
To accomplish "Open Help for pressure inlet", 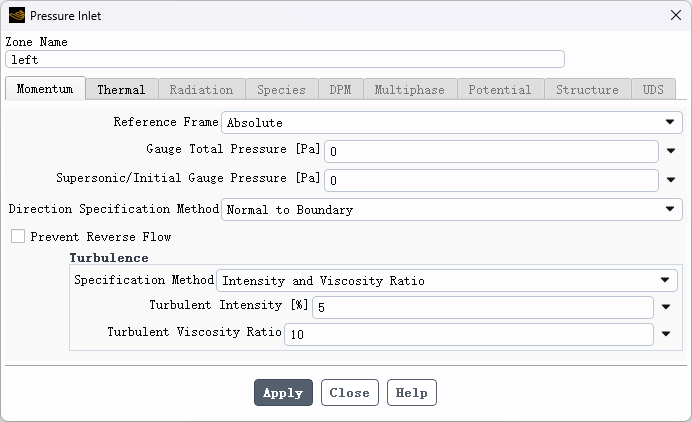I will (x=411, y=393).
